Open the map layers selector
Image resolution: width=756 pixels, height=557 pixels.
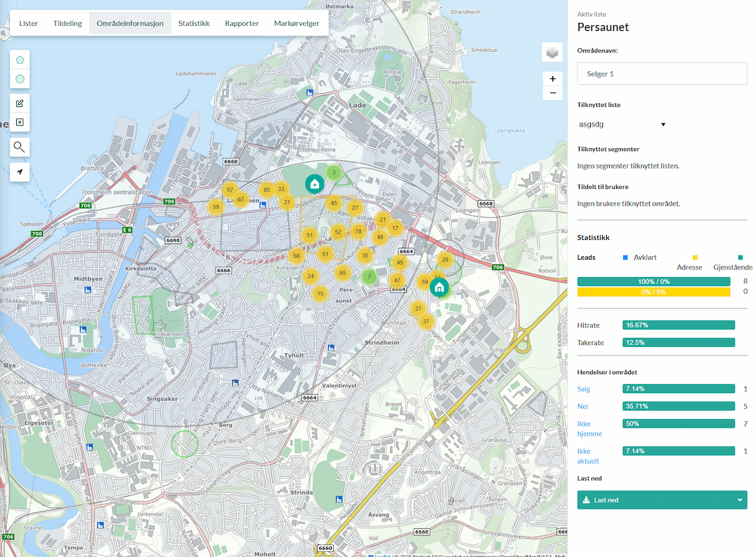click(x=552, y=52)
